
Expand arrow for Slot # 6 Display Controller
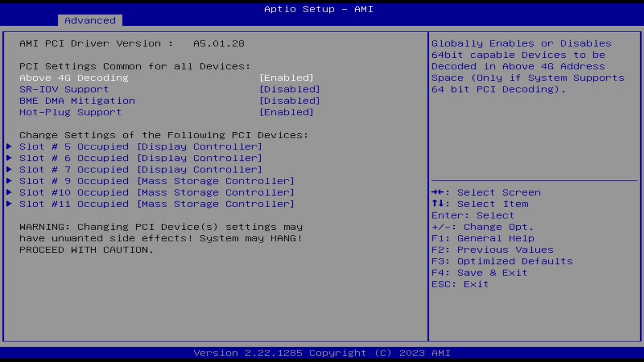click(9, 158)
